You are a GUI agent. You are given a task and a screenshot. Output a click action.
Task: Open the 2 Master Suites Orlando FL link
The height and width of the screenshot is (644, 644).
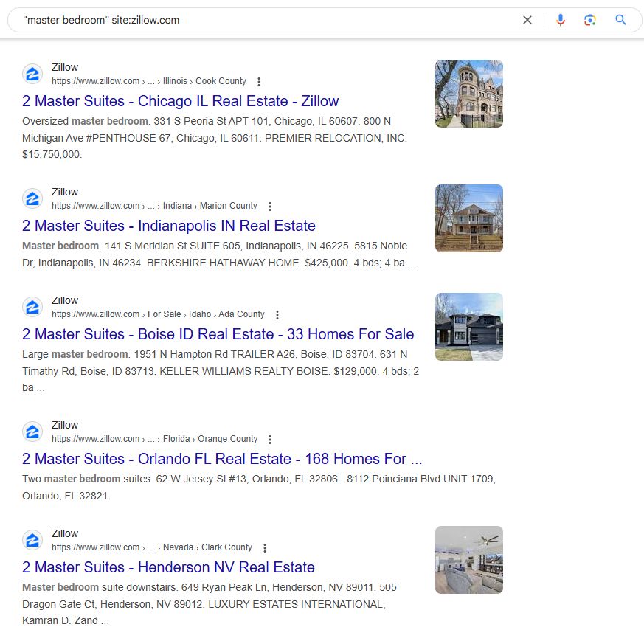(222, 459)
